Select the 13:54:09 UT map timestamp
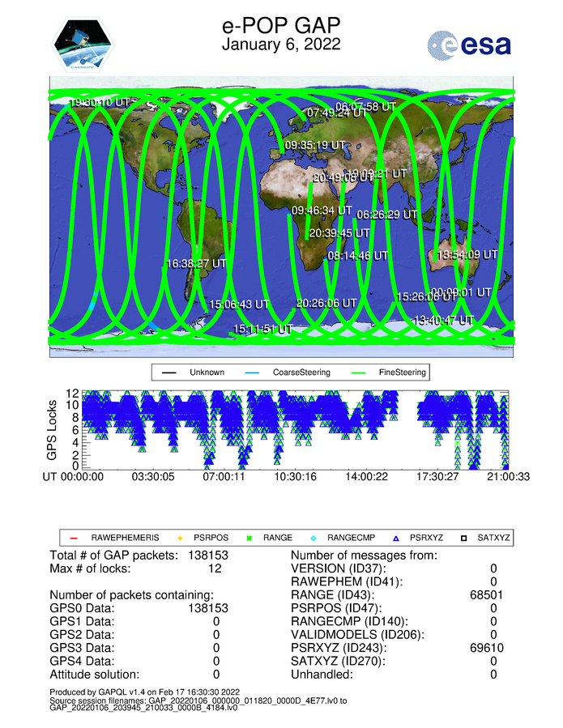This screenshot has width=563, height=728. [x=467, y=254]
